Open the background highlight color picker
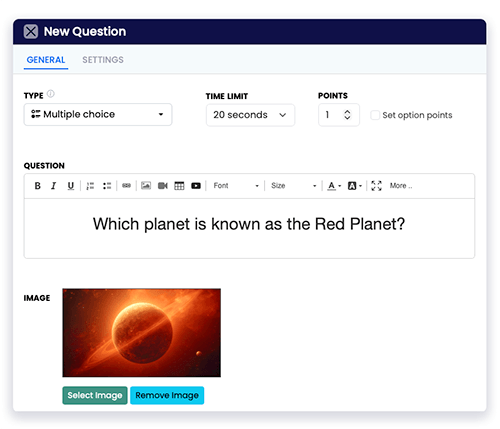500x429 pixels. 355,186
